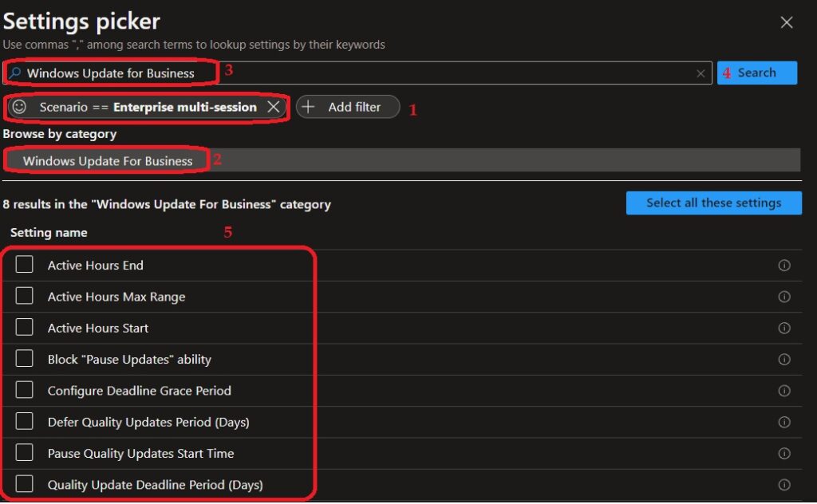Click the Active Hours End label

[96, 265]
